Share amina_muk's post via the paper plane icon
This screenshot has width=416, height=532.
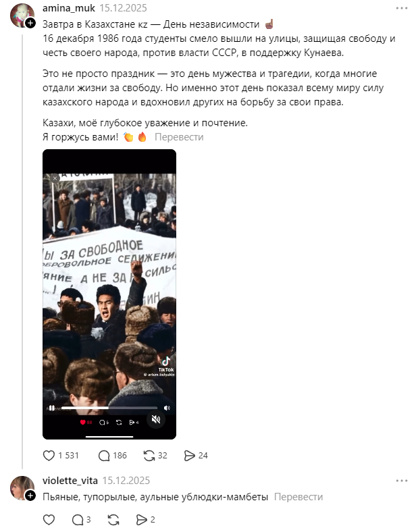pyautogui.click(x=189, y=455)
